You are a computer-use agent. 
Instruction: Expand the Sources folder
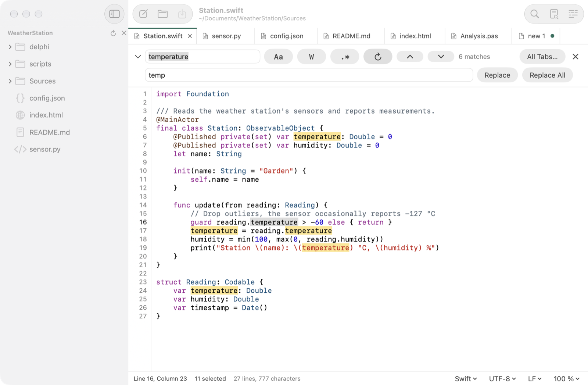pos(10,81)
